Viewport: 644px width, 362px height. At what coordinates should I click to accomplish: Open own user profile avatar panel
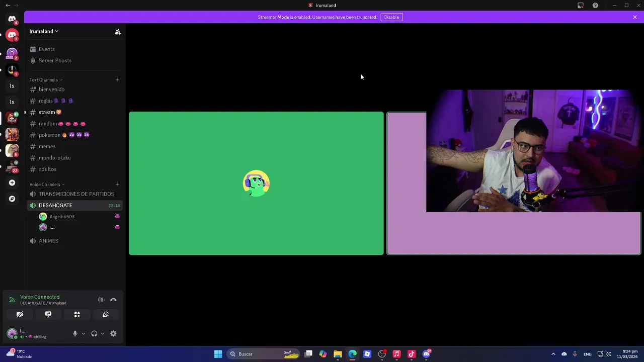[12, 333]
